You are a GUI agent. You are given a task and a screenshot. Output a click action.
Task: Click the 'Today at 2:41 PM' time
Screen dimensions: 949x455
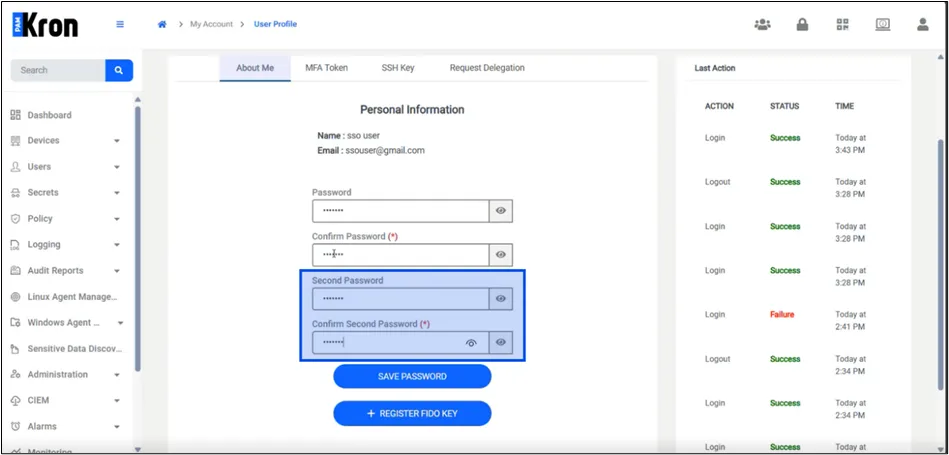(x=851, y=321)
